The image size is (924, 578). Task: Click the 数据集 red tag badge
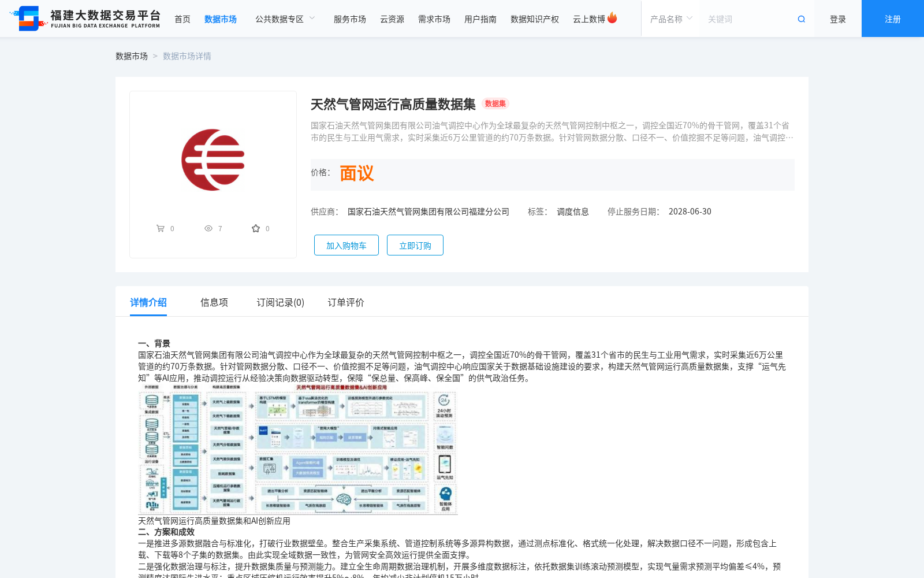coord(495,104)
